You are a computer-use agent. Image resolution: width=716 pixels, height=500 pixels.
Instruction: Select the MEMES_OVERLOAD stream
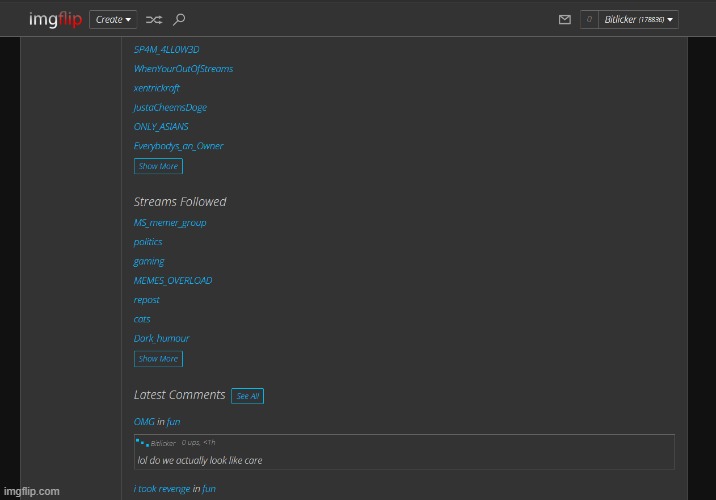(173, 281)
